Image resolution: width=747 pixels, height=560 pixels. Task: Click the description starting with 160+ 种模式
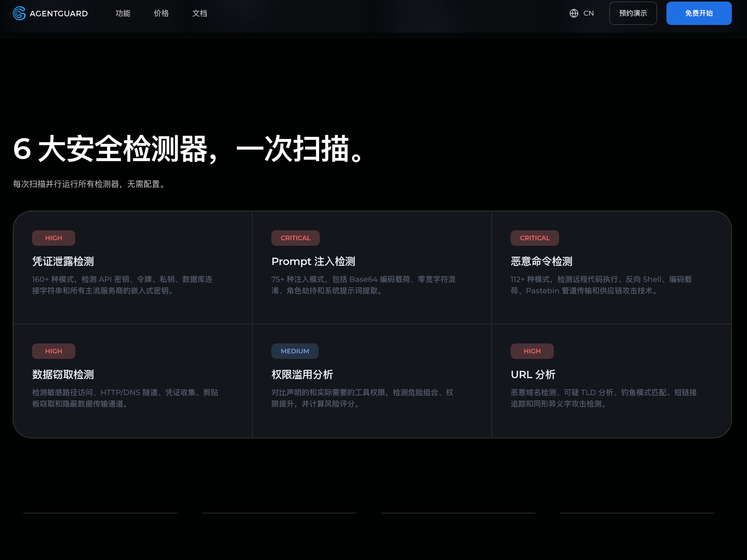[122, 285]
